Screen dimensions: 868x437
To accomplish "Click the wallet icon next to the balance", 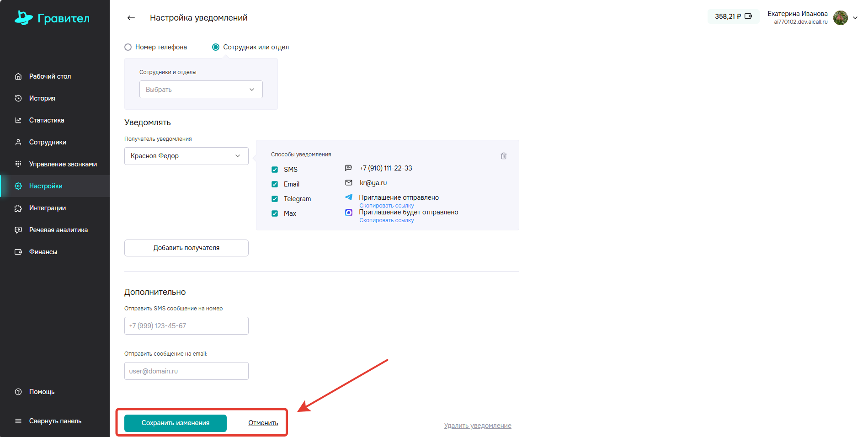I will (748, 16).
